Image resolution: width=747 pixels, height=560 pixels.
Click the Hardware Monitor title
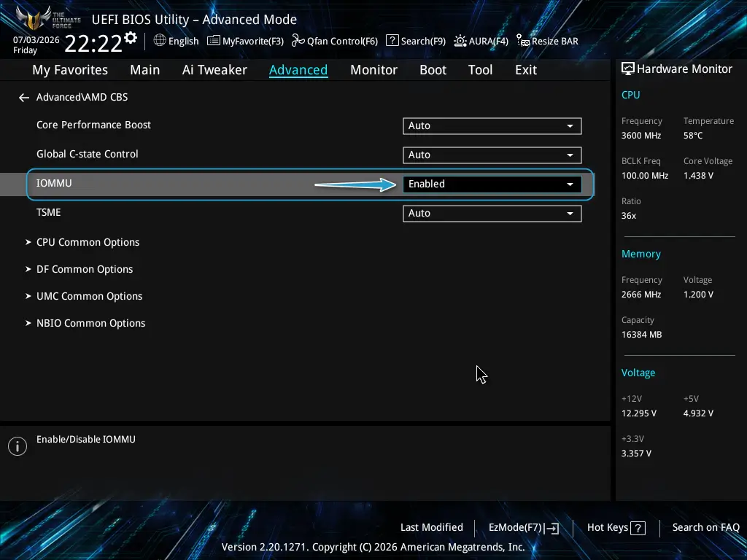(x=684, y=69)
